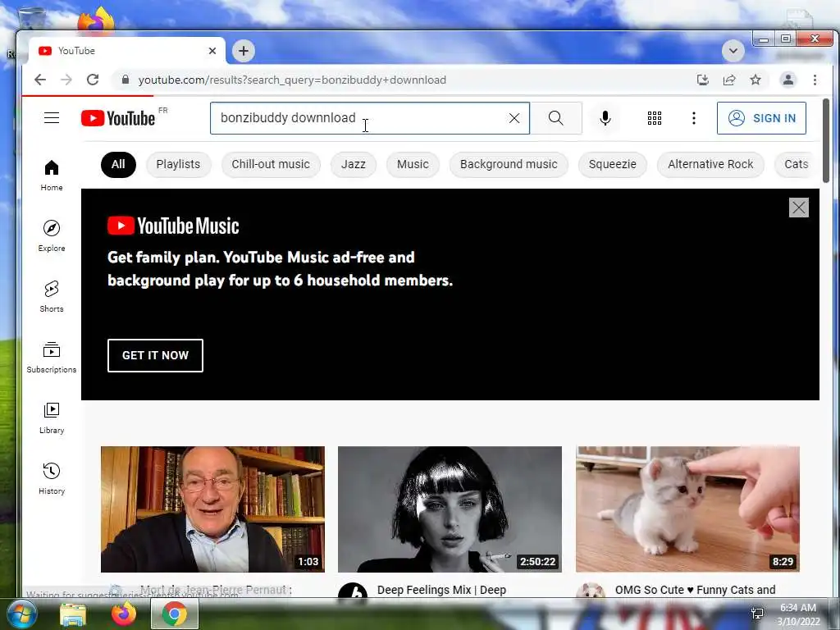
Task: Open OMG So Cute Funny Cats title
Action: coord(695,590)
